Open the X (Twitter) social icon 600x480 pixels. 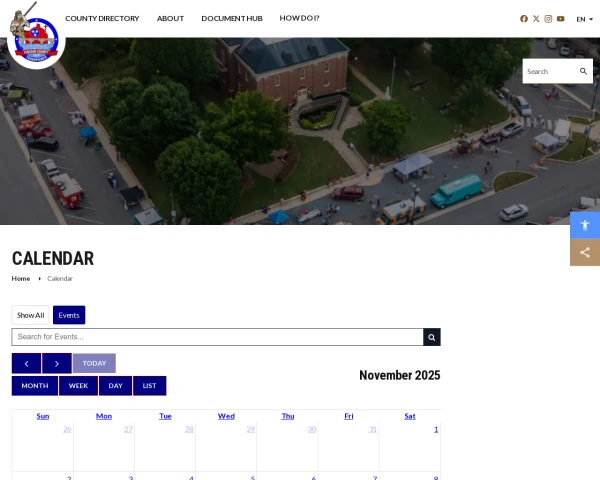(x=536, y=19)
